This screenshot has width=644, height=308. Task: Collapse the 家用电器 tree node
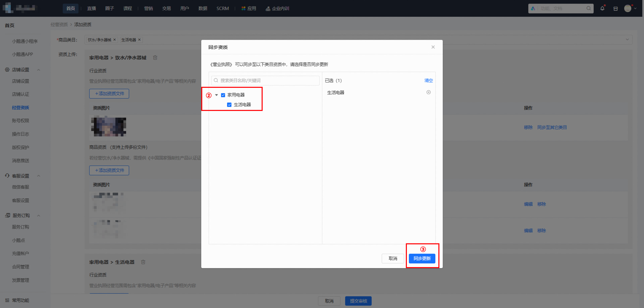217,95
